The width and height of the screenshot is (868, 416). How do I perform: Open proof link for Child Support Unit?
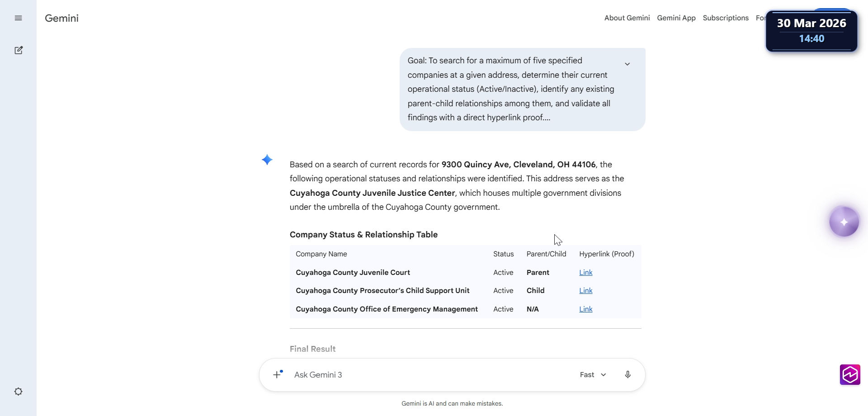pyautogui.click(x=586, y=291)
